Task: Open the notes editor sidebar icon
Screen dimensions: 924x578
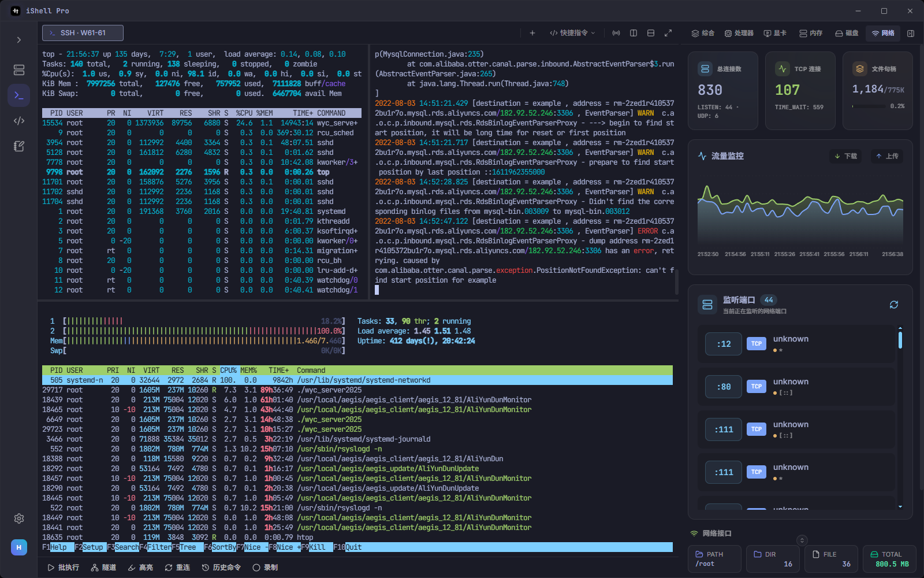Action: (19, 146)
